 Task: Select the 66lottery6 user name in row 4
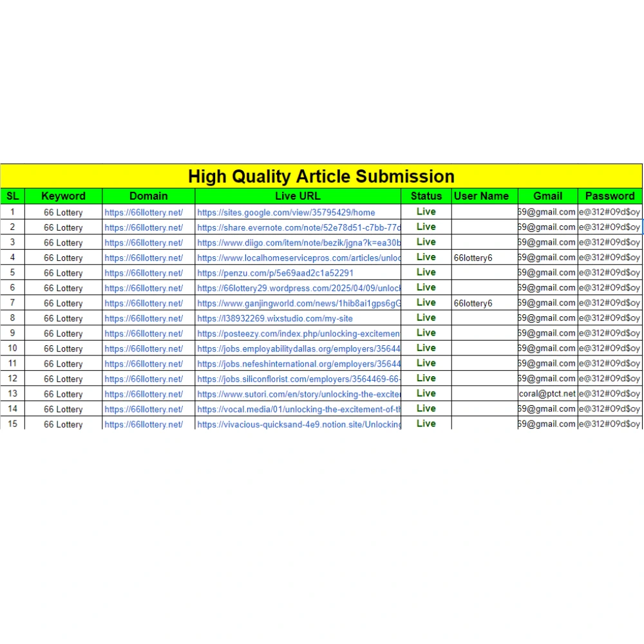click(473, 258)
